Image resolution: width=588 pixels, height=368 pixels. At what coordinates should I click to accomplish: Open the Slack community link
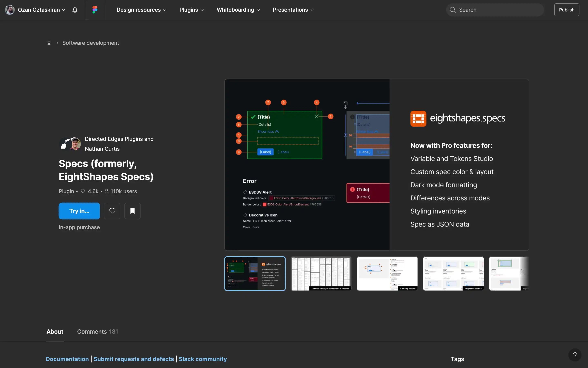pos(203,359)
